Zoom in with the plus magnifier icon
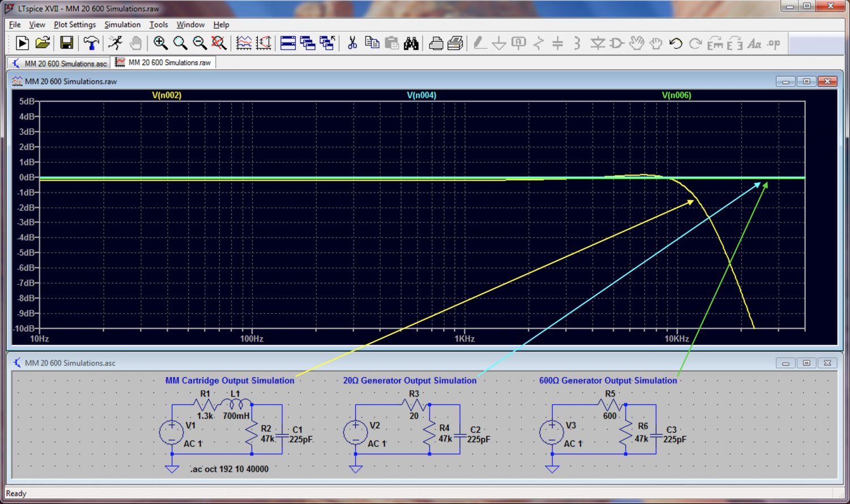 (x=160, y=43)
